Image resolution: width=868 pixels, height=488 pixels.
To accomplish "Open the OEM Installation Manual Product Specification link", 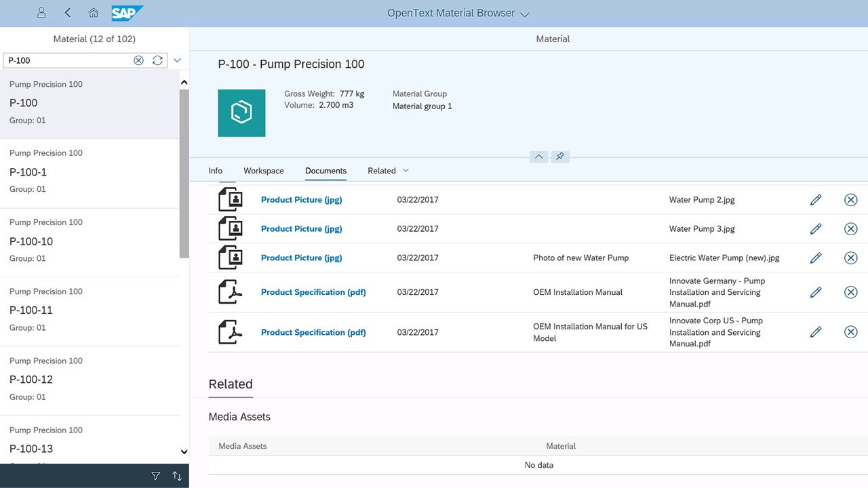I will pos(313,292).
